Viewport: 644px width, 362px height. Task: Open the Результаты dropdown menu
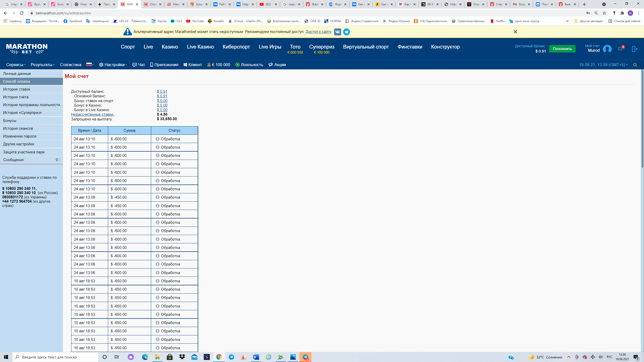tap(42, 65)
